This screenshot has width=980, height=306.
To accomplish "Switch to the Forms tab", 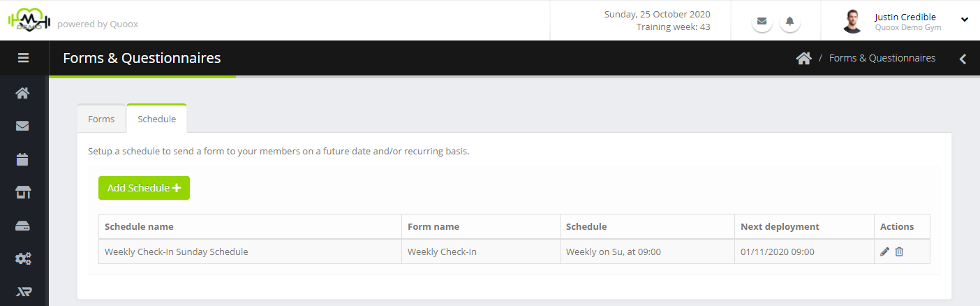I will pyautogui.click(x=101, y=119).
